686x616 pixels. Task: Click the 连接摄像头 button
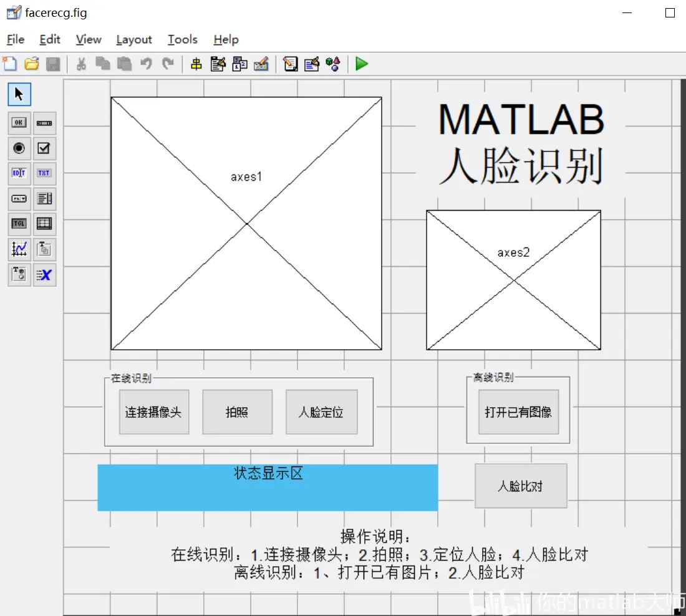coord(154,412)
